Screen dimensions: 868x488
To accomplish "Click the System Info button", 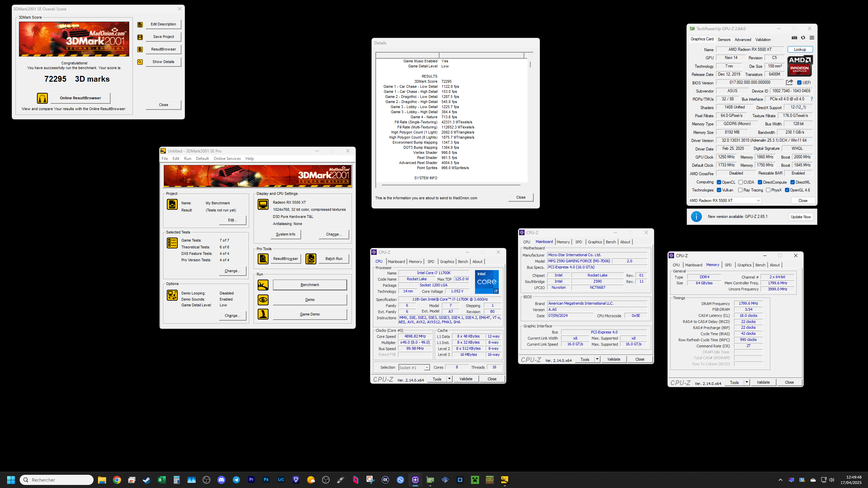I will tap(285, 235).
